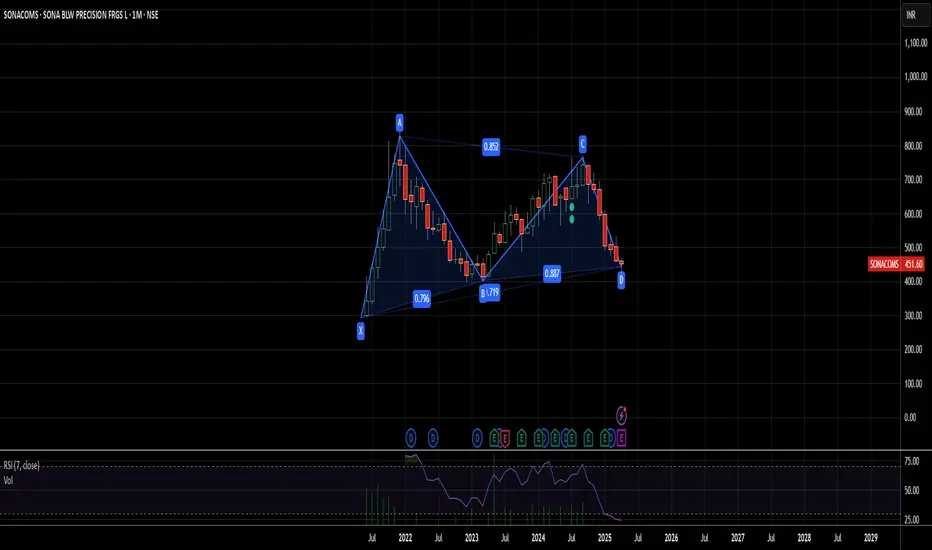Click the 0.887 ratio label
Image resolution: width=932 pixels, height=550 pixels.
pos(552,274)
